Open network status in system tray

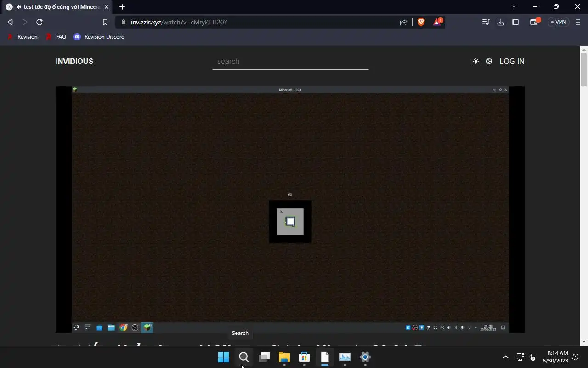click(x=520, y=357)
